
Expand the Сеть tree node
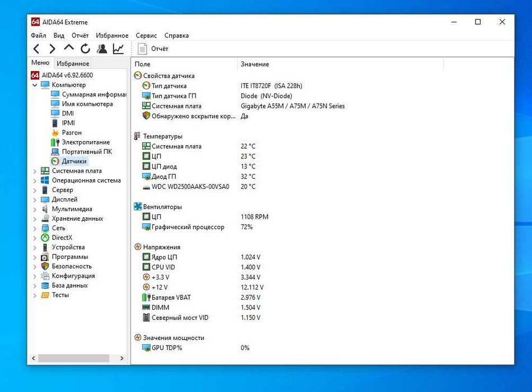(x=35, y=228)
